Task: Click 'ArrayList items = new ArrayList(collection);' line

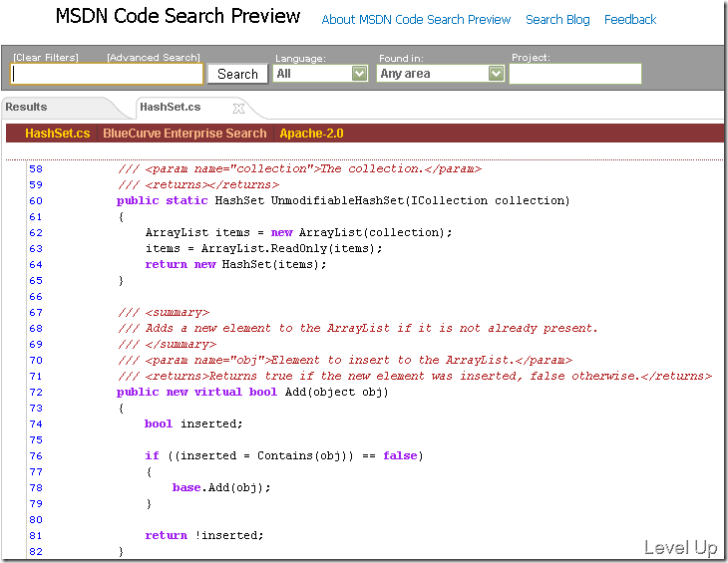Action: [x=298, y=232]
